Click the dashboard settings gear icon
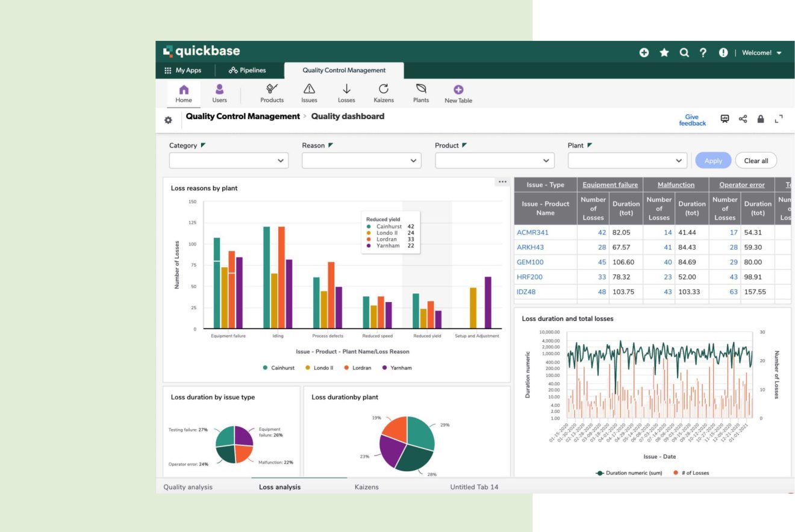Screen dimensions: 795x532 coord(168,120)
